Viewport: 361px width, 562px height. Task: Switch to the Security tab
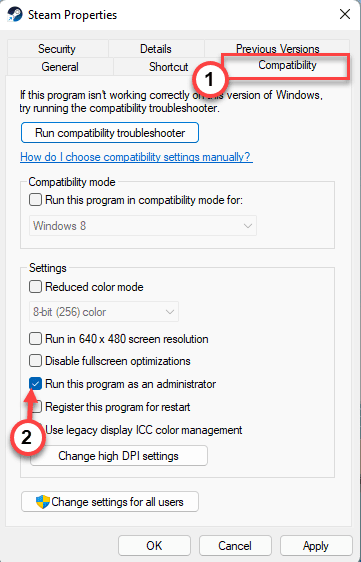pyautogui.click(x=57, y=49)
